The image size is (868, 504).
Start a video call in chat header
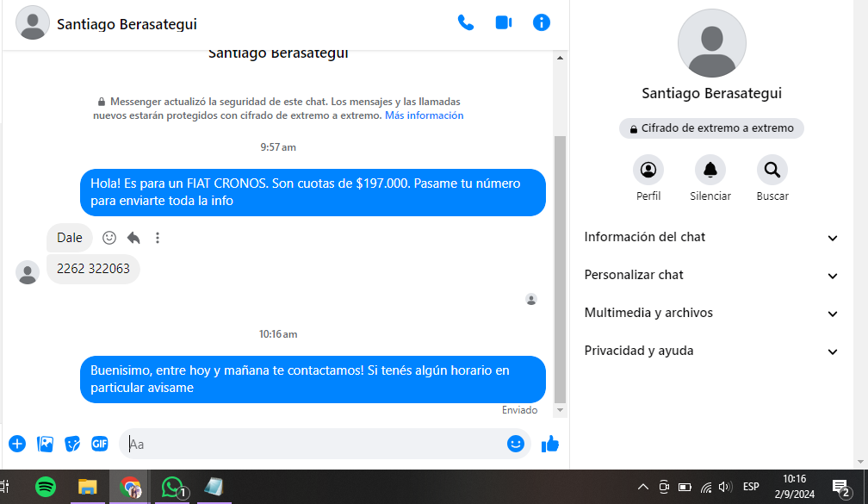pyautogui.click(x=504, y=23)
